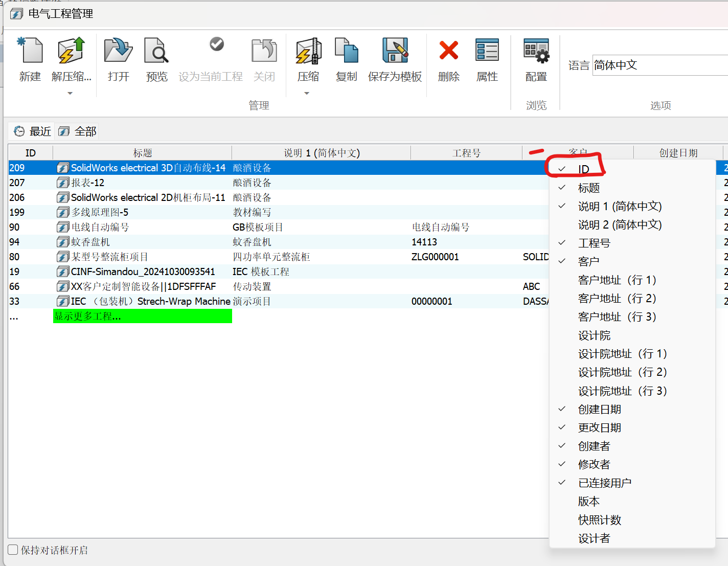This screenshot has height=566, width=728.
Task: Click the 保存为模板 (Save as template) icon
Action: pyautogui.click(x=395, y=52)
